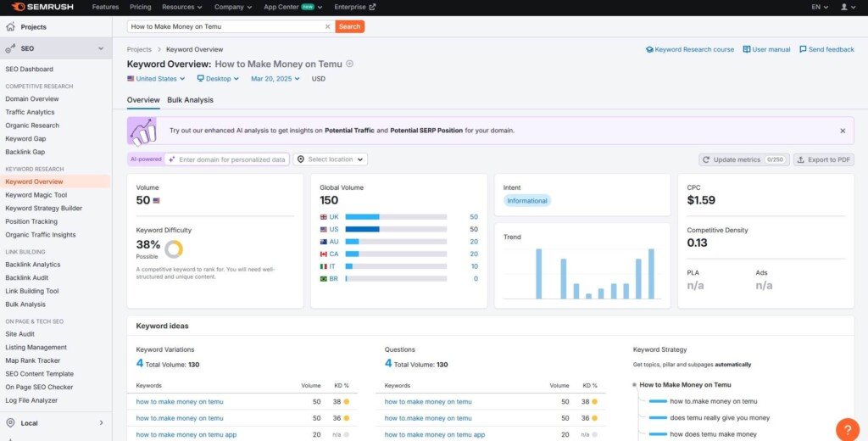Image resolution: width=868 pixels, height=441 pixels.
Task: Click the Projects breadcrumb link
Action: click(139, 49)
